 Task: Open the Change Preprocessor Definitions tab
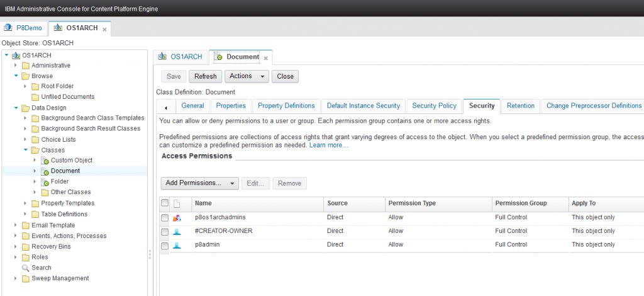coord(594,106)
